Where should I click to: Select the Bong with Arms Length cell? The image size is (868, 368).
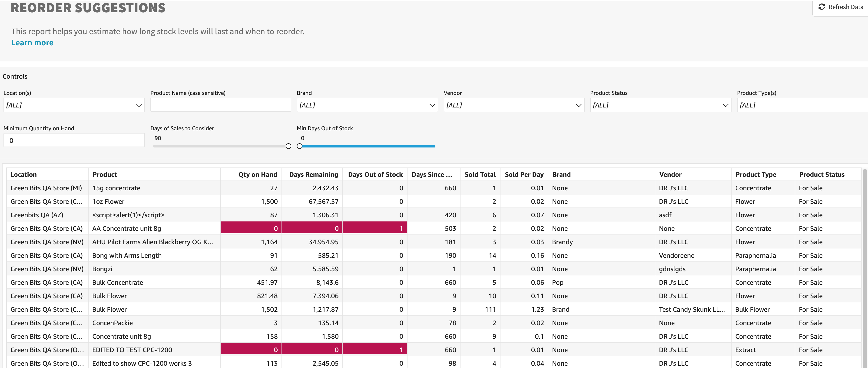click(x=154, y=255)
